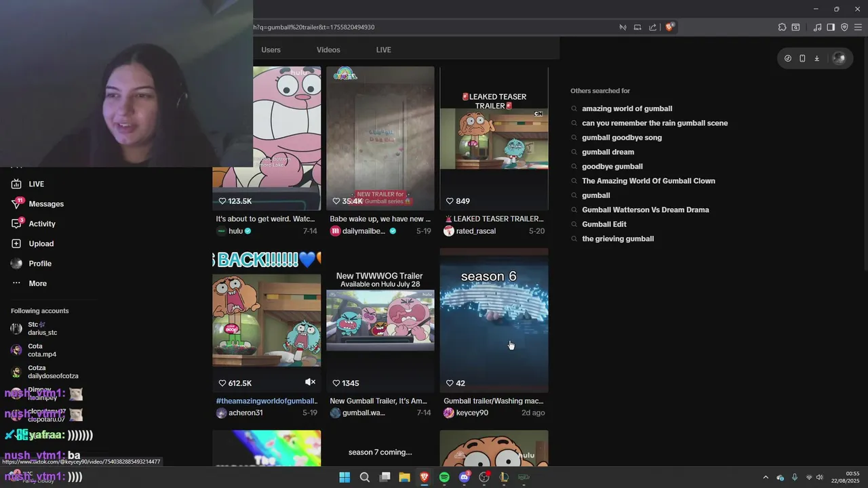The image size is (868, 488).
Task: Click the microphone icon in system tray
Action: point(795,477)
